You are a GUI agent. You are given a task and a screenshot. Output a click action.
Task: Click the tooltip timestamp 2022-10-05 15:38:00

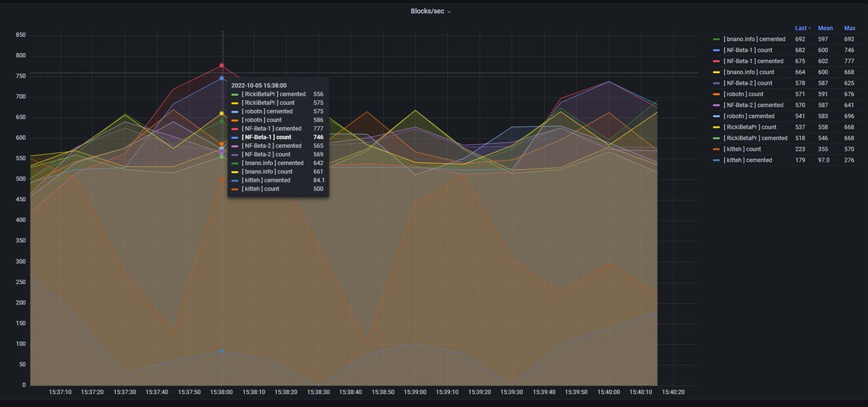tap(259, 85)
